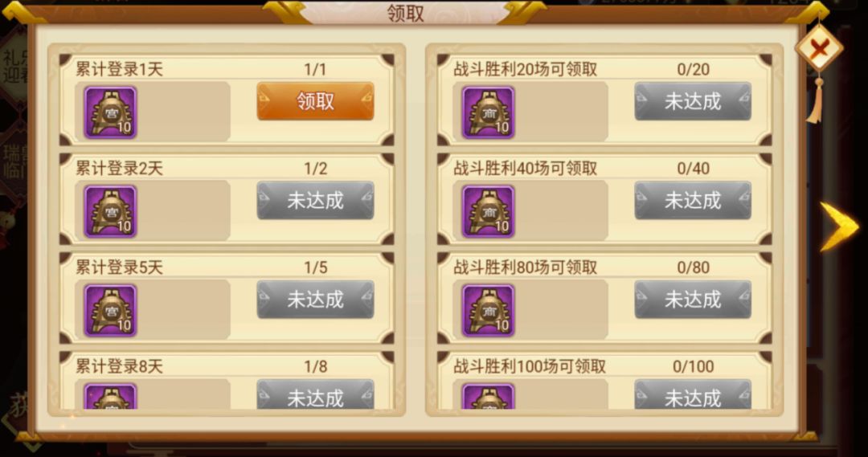Tap the bell reward icon for 战斗胜利80场
Viewport: 868px width, 457px height.
(x=489, y=310)
